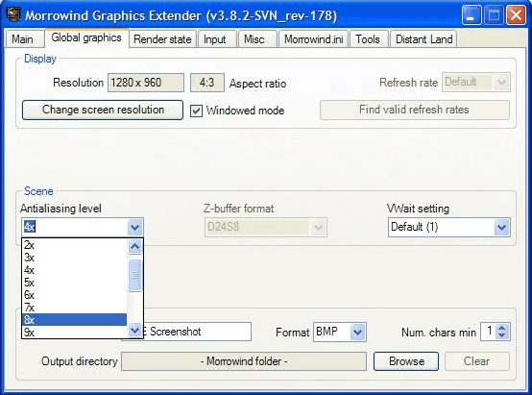Click the Clear button
Image resolution: width=532 pixels, height=395 pixels.
476,361
